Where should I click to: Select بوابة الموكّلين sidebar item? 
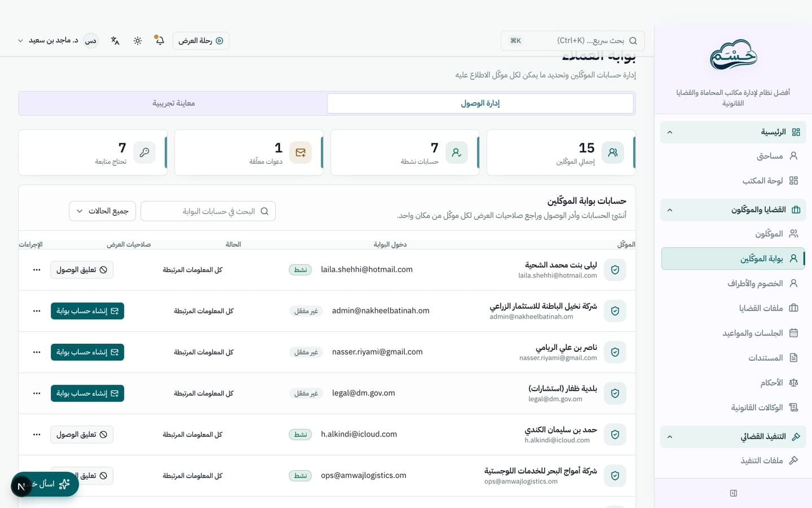click(733, 259)
